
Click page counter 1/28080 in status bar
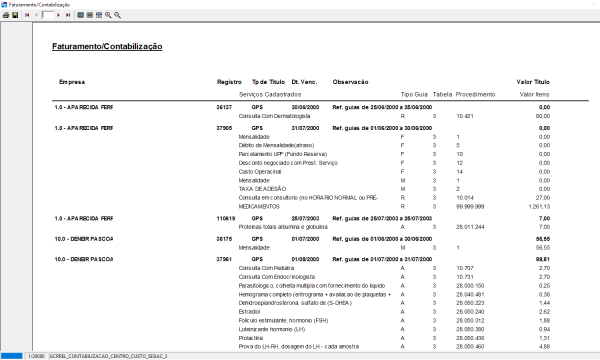37,356
